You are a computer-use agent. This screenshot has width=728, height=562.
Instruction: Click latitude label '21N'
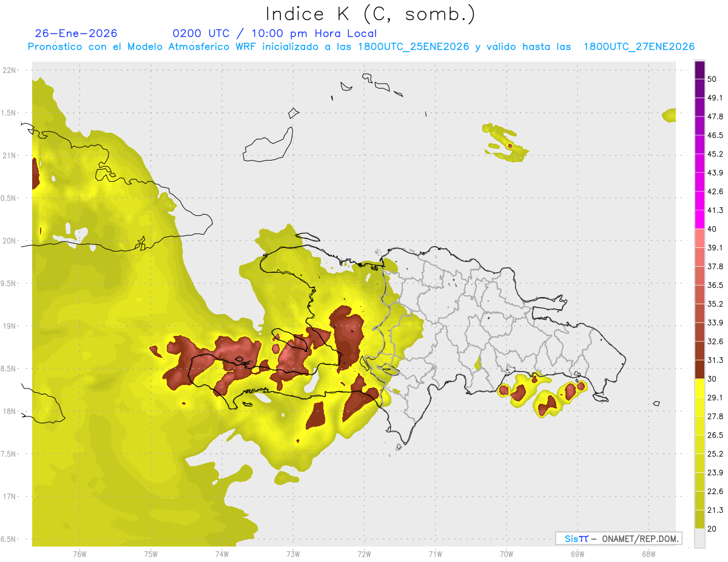click(x=8, y=155)
